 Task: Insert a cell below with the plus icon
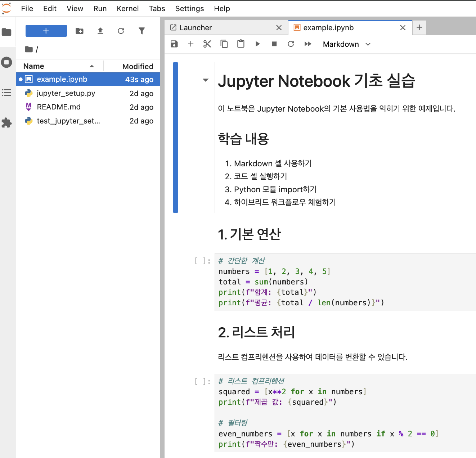tap(191, 44)
